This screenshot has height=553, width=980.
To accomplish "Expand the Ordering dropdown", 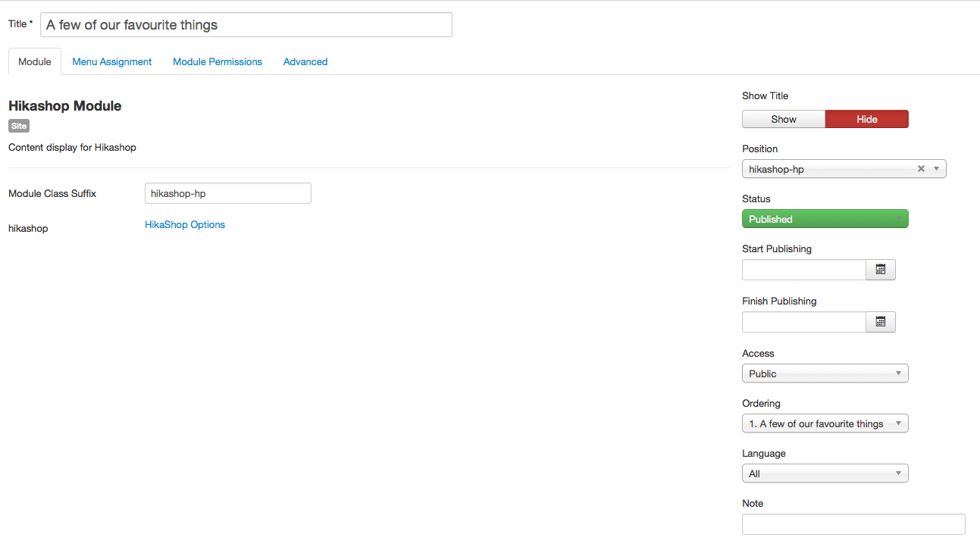I will [x=825, y=423].
